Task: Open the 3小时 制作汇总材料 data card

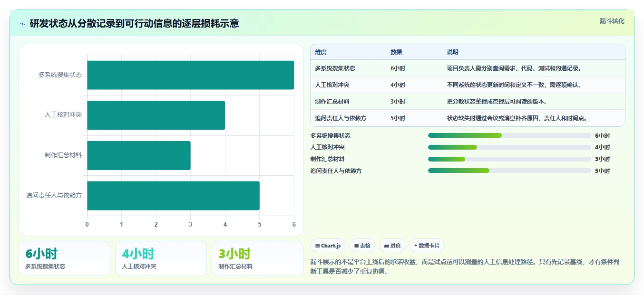Action: pos(257,258)
